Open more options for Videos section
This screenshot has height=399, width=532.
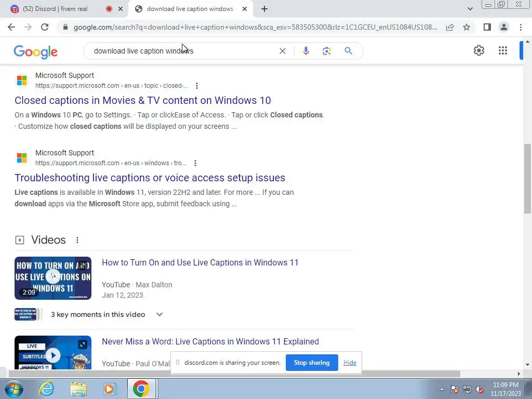(x=77, y=240)
